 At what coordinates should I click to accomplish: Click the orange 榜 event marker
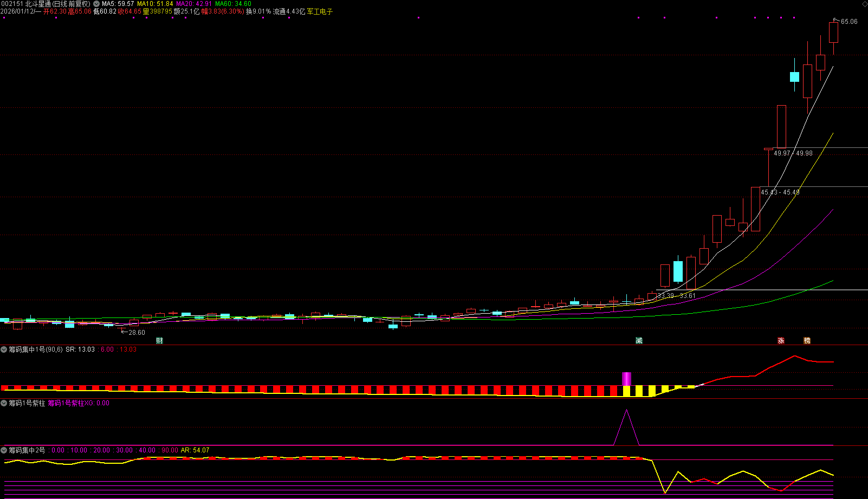click(807, 340)
